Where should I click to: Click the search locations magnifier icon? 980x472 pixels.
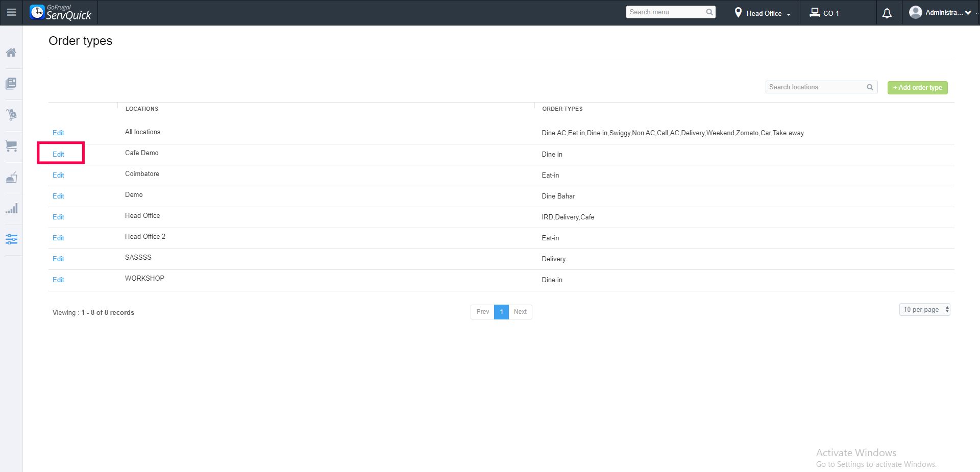point(870,87)
